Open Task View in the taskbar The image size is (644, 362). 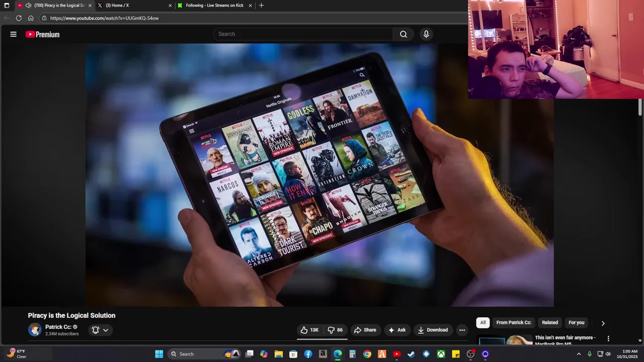250,354
